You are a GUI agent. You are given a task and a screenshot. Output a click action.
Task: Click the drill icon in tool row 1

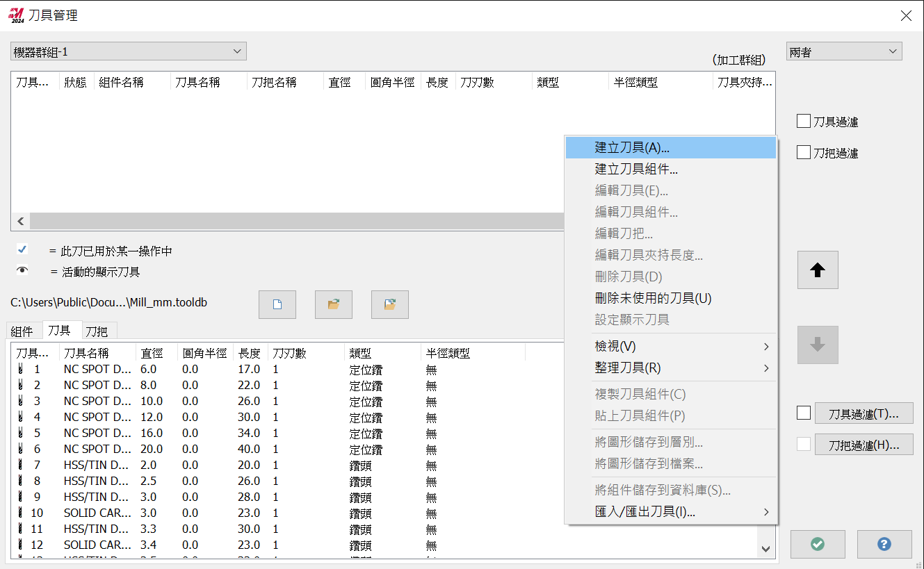(21, 370)
